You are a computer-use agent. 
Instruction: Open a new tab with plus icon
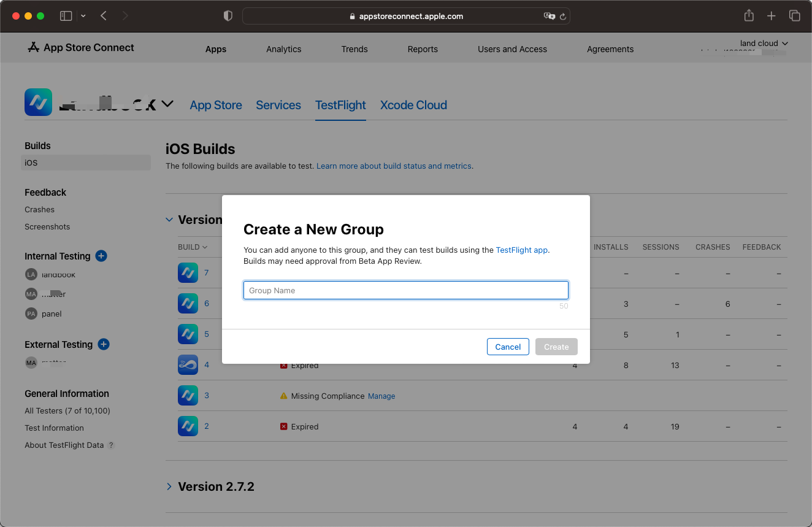pos(772,16)
